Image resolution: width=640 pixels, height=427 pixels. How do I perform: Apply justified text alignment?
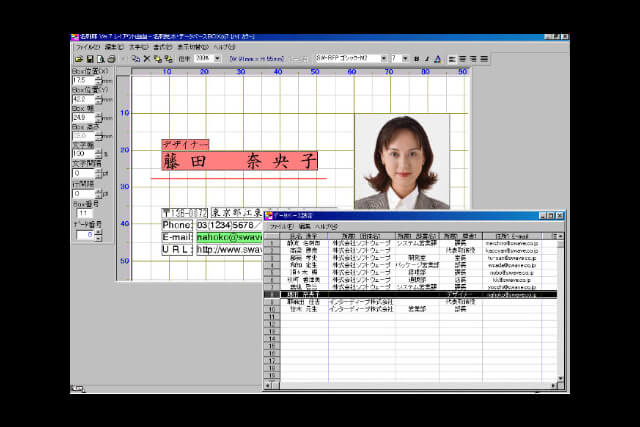(484, 59)
